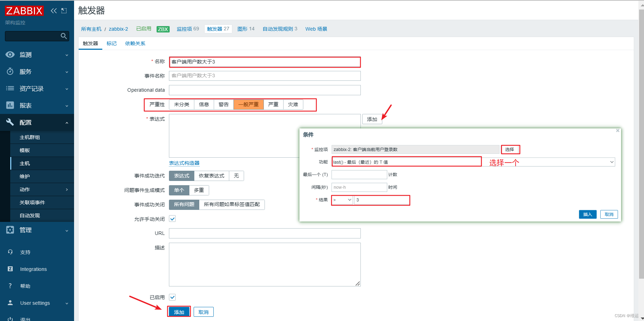
Task: Click the Monitoring eye icon
Action: [10, 54]
